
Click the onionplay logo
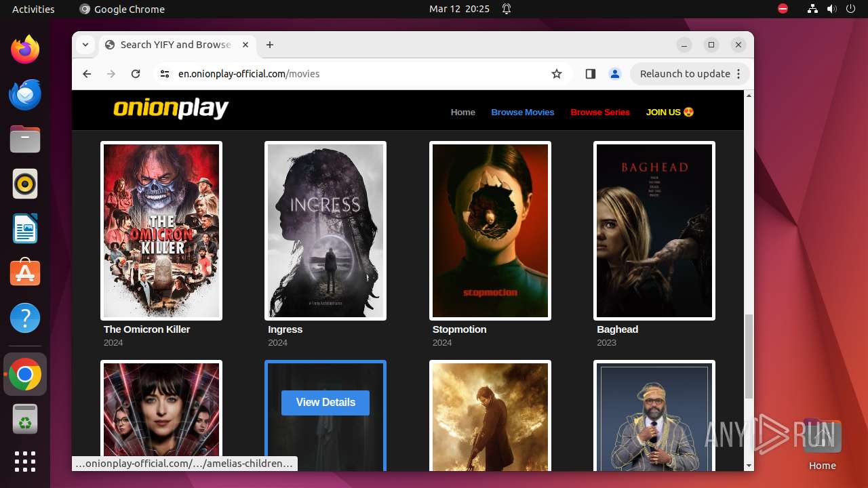pyautogui.click(x=171, y=109)
